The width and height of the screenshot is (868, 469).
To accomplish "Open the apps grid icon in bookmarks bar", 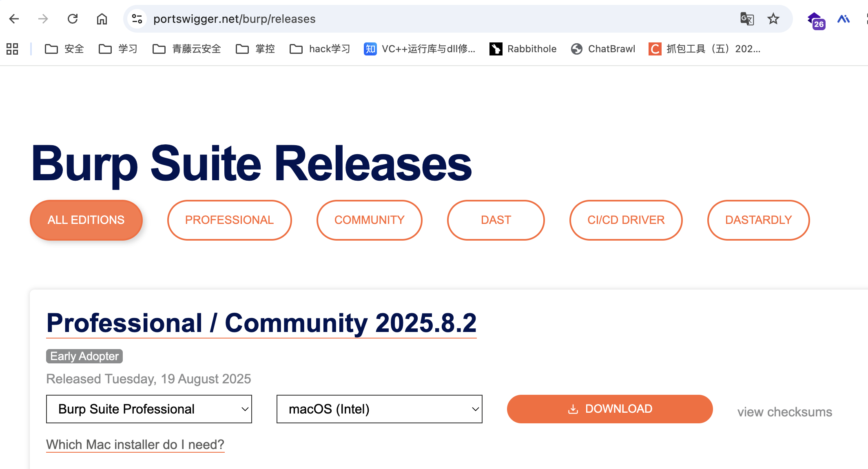I will [x=12, y=49].
